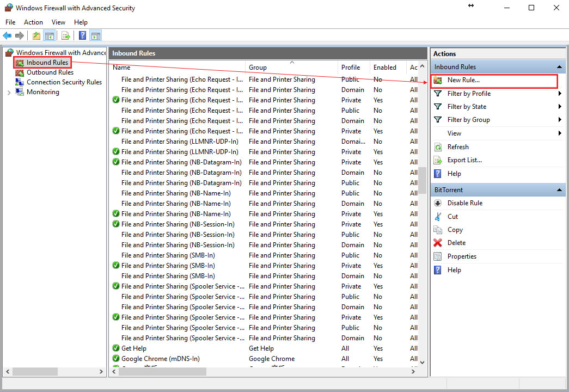Click the New Rule icon in Actions
The height and width of the screenshot is (392, 569).
(x=438, y=80)
